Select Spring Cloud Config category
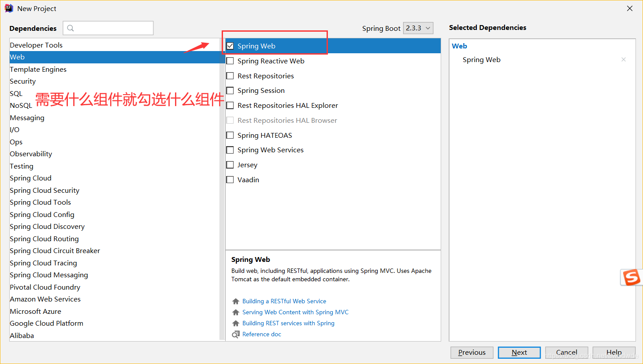 pos(114,214)
